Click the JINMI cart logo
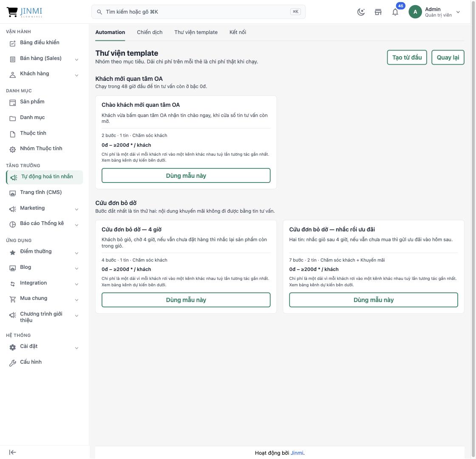 [24, 12]
